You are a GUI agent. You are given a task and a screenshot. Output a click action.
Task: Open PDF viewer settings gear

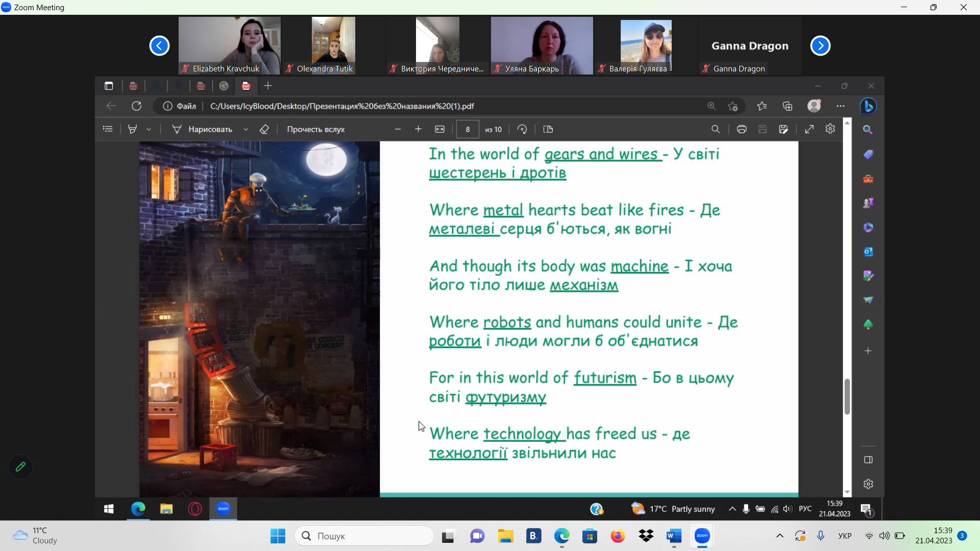(x=830, y=129)
